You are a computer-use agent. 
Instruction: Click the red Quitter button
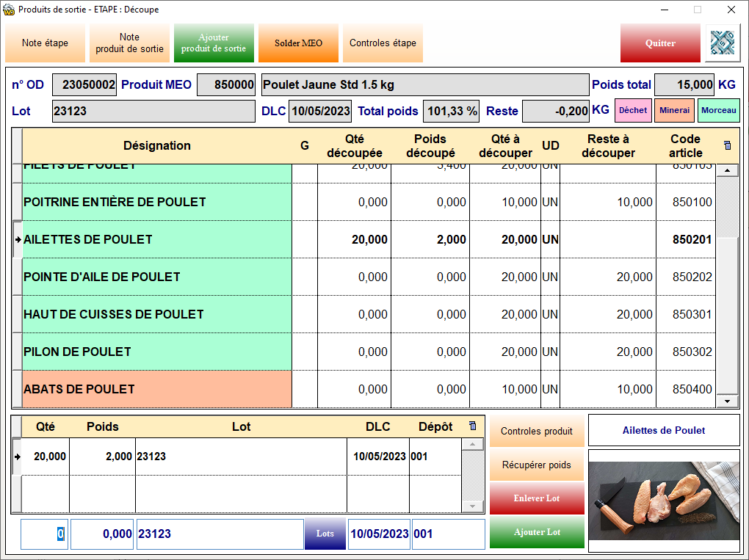click(660, 43)
